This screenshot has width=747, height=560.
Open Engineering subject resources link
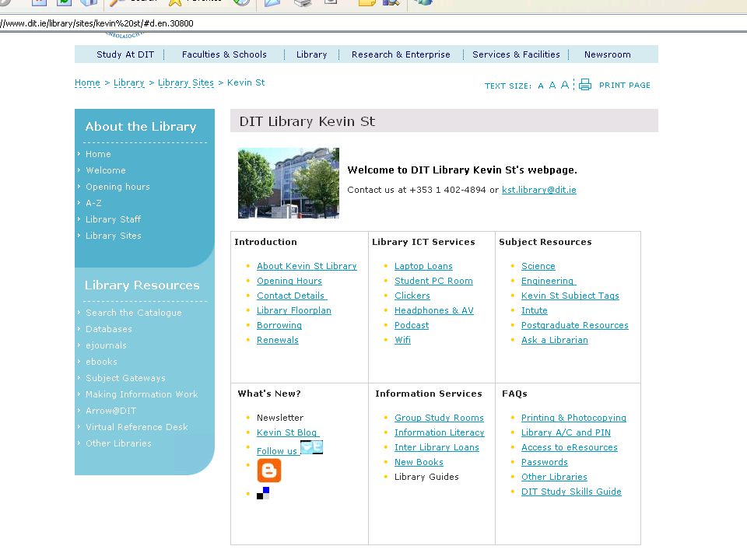click(549, 281)
